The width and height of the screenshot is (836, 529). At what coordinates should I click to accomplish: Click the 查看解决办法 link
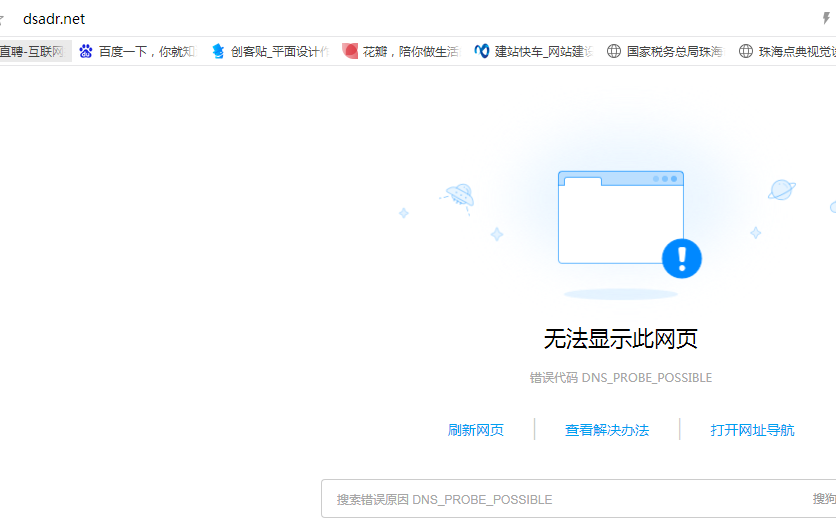607,430
